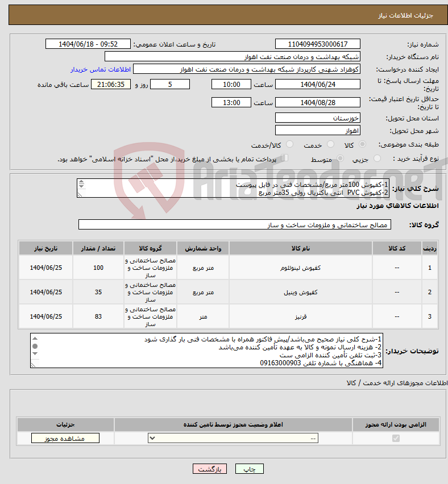Screen dimensions: 448x484
Task: Click the جزئیات اطلاعات نیاز page title
Action: click(x=406, y=15)
